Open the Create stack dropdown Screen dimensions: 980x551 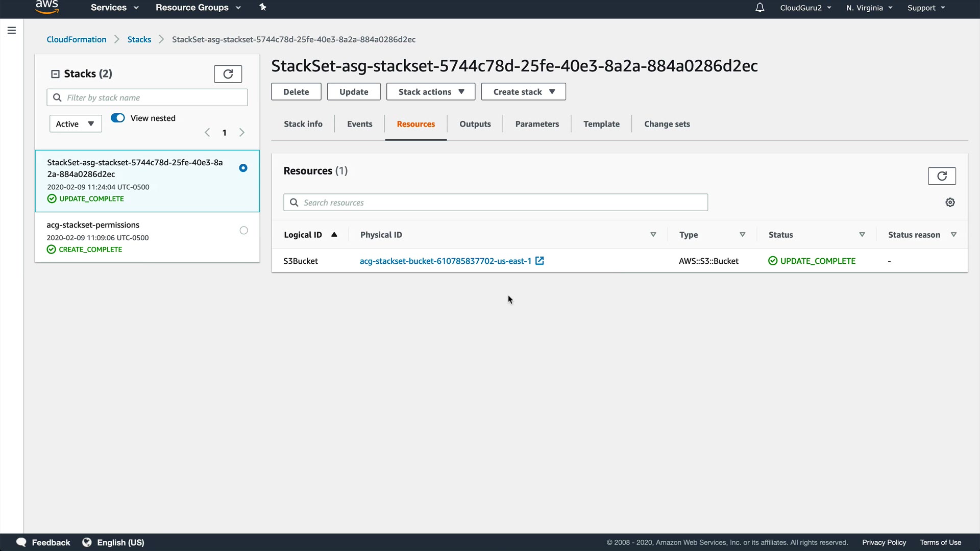pyautogui.click(x=523, y=92)
